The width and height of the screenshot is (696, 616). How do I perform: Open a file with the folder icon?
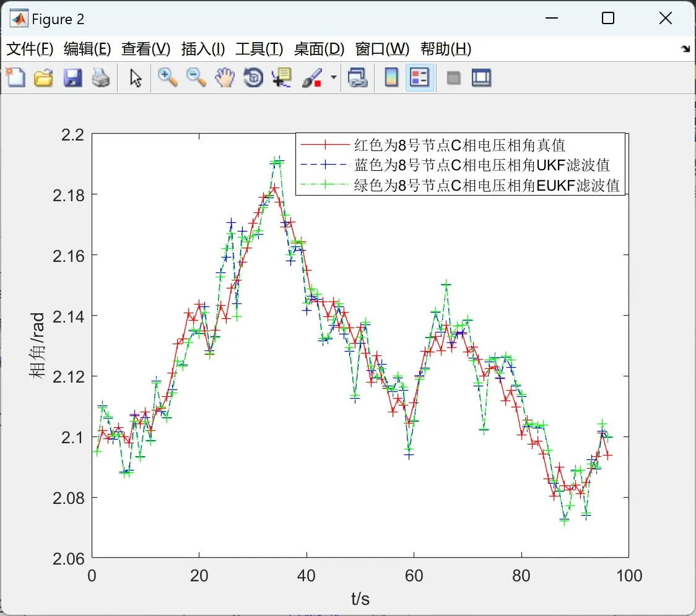43,77
